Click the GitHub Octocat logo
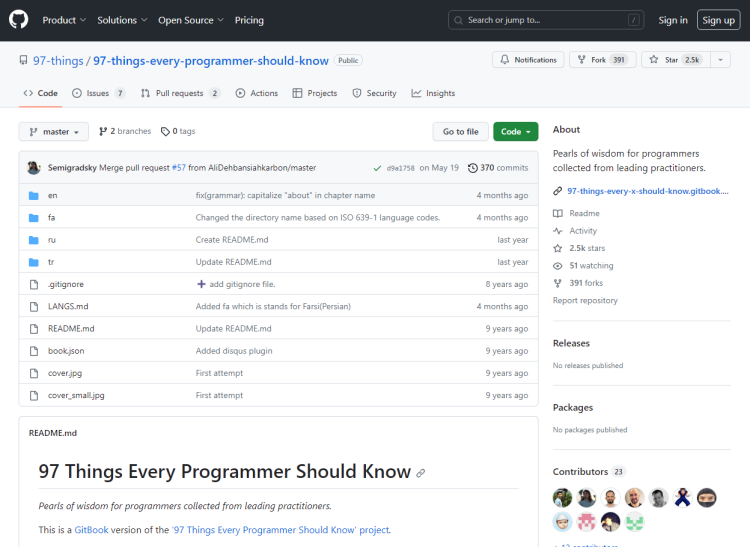The height and width of the screenshot is (547, 750). pos(19,20)
